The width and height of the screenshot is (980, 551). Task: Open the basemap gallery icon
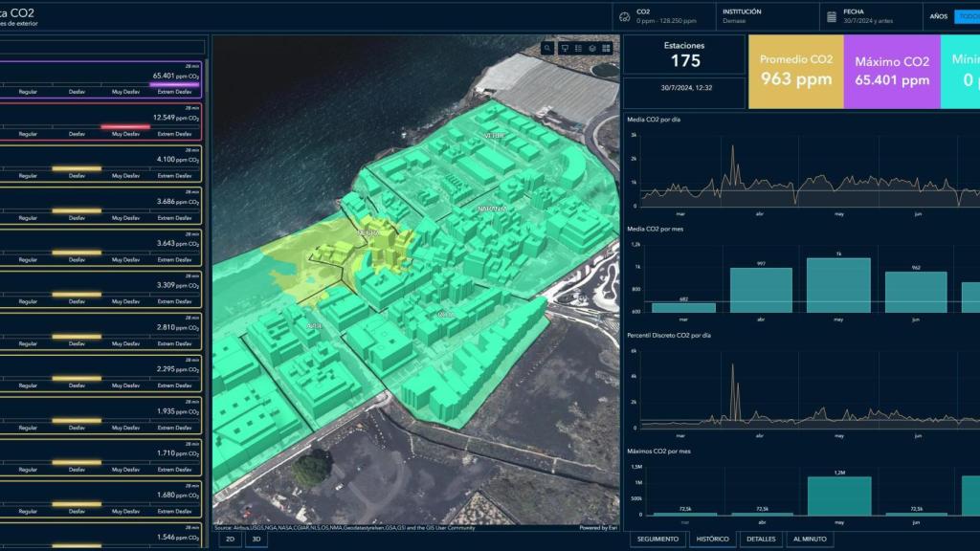pos(591,47)
